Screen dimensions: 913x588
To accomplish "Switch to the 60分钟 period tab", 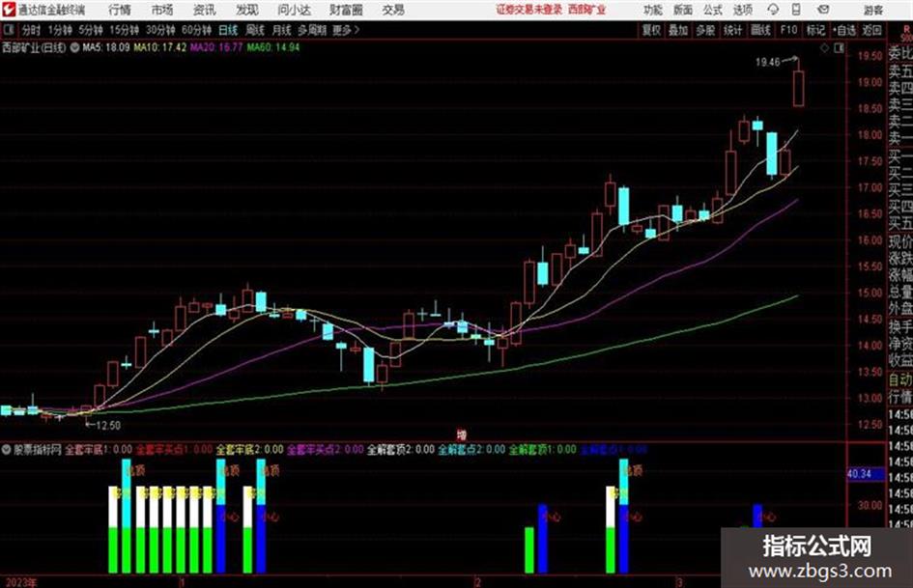I will (196, 30).
